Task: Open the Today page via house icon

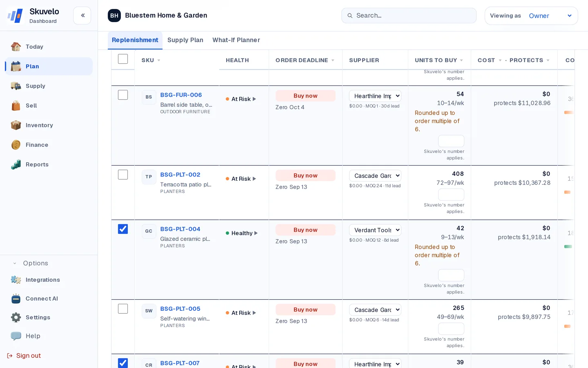Action: 16,47
